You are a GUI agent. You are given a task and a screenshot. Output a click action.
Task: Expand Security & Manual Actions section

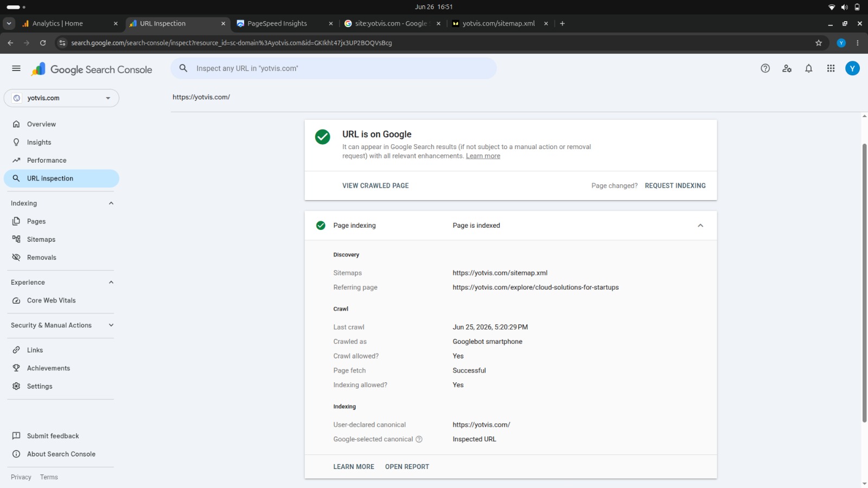click(x=111, y=325)
